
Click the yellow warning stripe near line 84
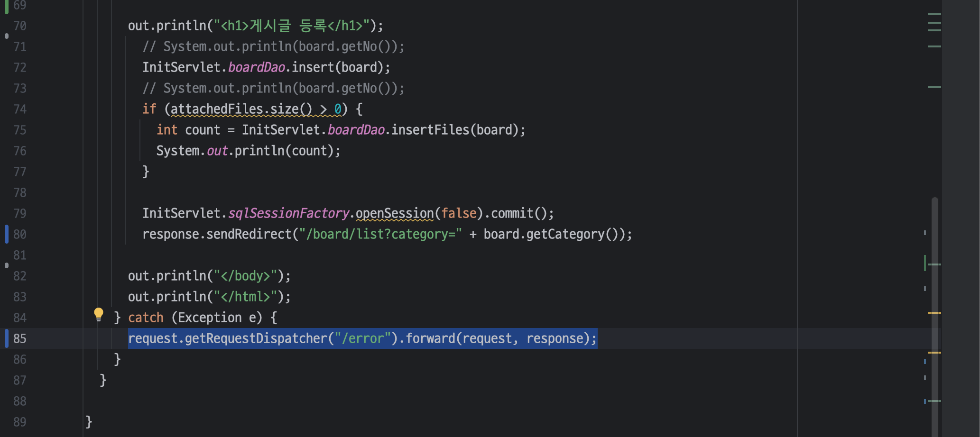[x=934, y=313]
